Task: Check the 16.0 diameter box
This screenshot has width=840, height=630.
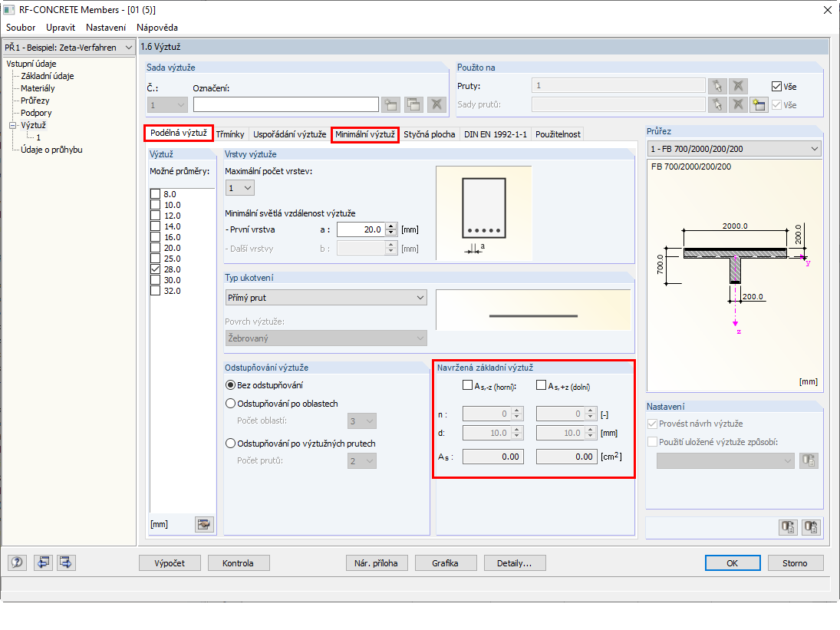Action: point(156,237)
